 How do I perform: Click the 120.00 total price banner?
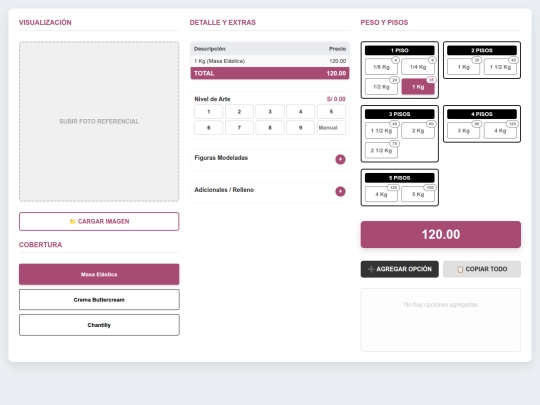click(441, 235)
